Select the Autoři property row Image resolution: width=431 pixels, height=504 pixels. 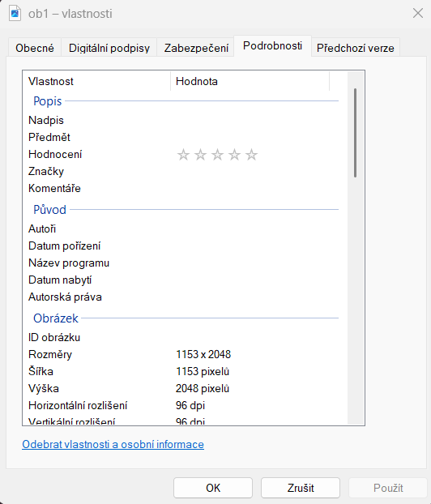(181, 229)
